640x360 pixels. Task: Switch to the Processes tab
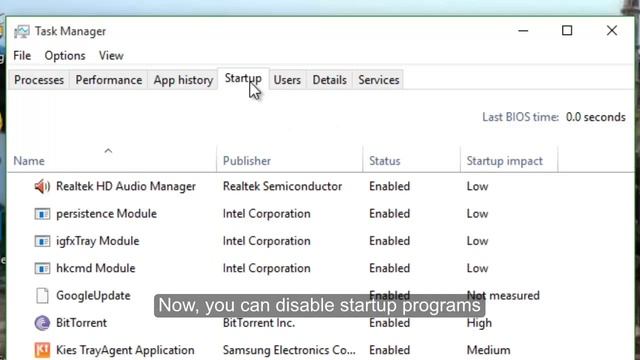39,80
